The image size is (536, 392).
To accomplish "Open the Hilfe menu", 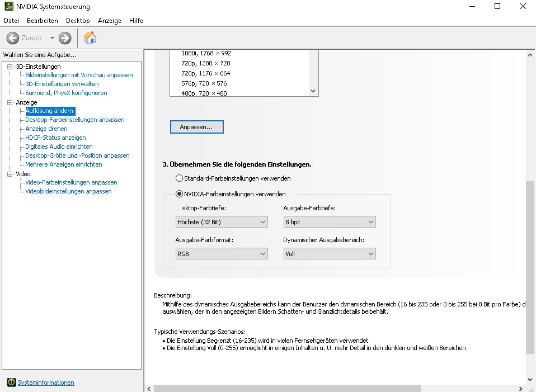I will [x=136, y=21].
